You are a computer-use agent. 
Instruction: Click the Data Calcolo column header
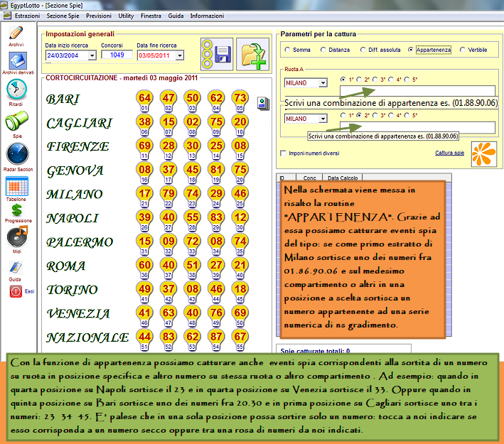click(x=343, y=178)
